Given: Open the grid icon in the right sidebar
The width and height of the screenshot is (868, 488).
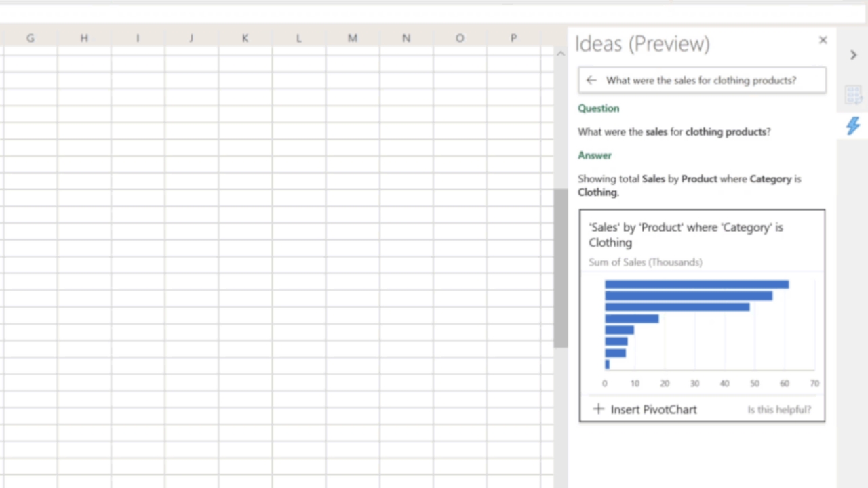Looking at the screenshot, I should tap(852, 96).
